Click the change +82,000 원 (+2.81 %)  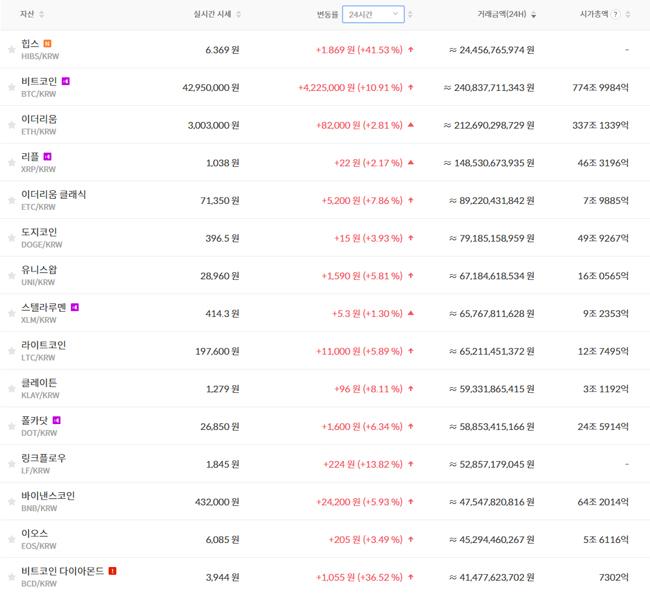point(359,125)
